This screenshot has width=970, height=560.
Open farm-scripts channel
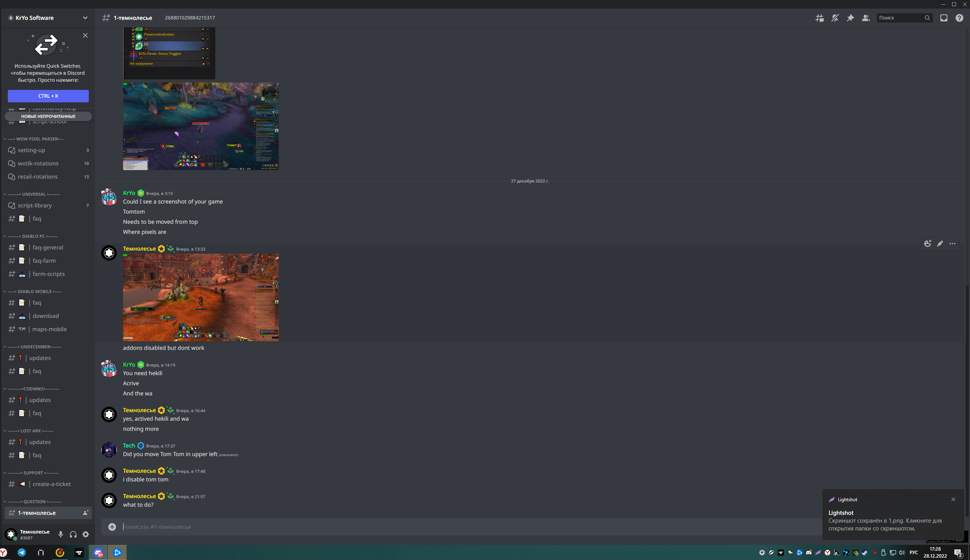click(x=48, y=274)
